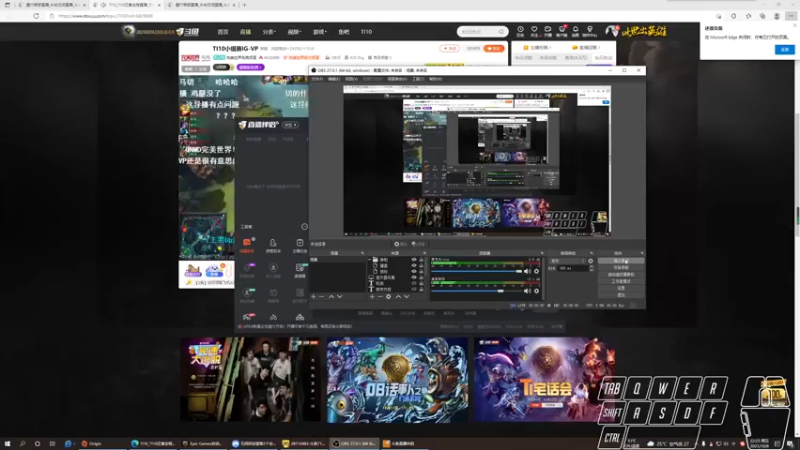Toggle visibility of the first OBS source
Image resolution: width=800 pixels, height=450 pixels.
[x=414, y=260]
